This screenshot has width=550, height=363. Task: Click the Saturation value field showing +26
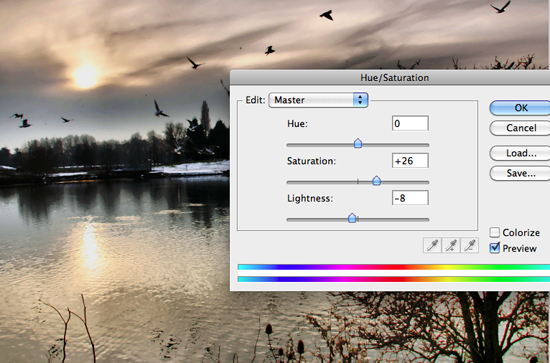click(410, 161)
